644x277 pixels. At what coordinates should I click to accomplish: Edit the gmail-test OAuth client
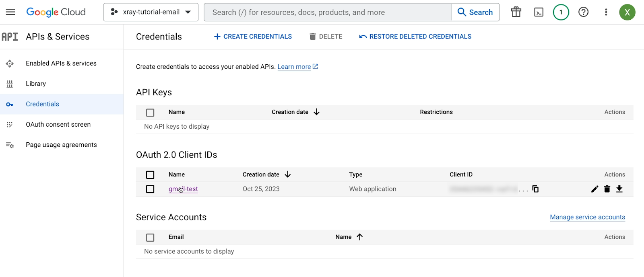point(594,189)
